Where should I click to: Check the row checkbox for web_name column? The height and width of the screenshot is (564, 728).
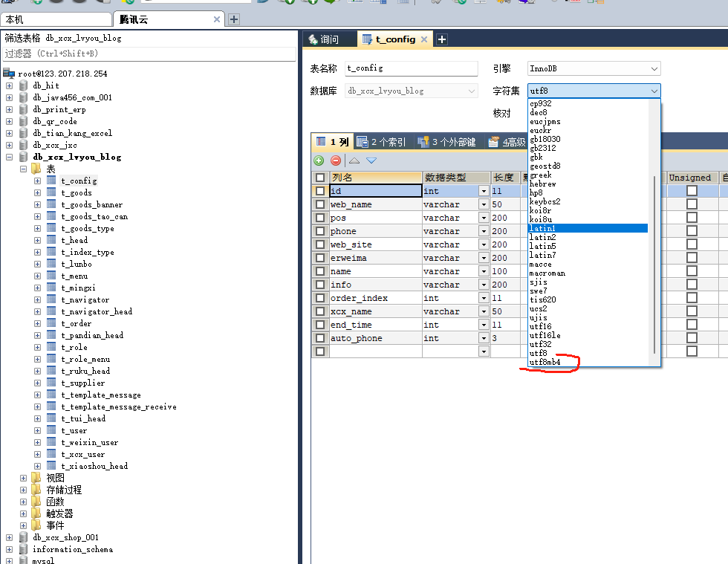point(320,204)
